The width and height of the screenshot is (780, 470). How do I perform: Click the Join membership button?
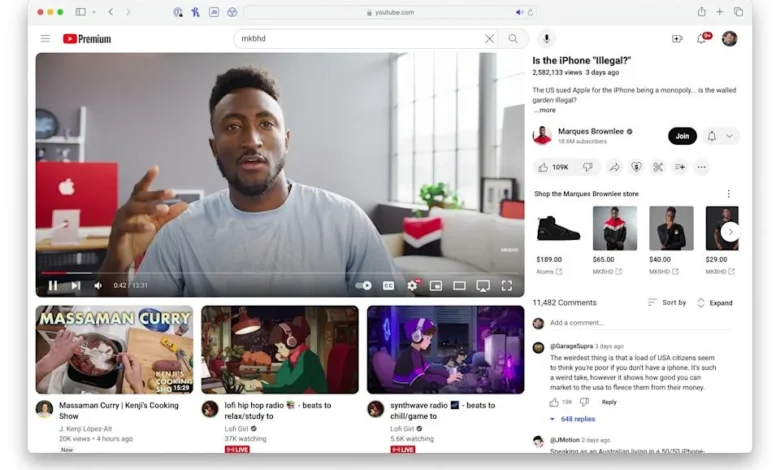tap(682, 136)
